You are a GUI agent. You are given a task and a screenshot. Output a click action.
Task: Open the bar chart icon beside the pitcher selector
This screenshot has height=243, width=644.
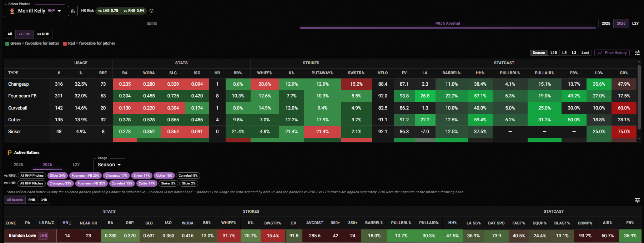tap(73, 11)
